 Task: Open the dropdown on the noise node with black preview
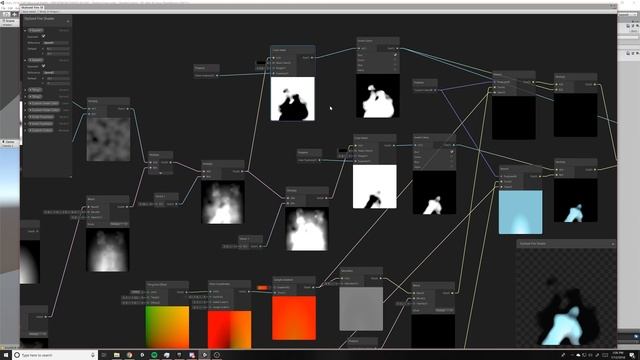click(443, 310)
